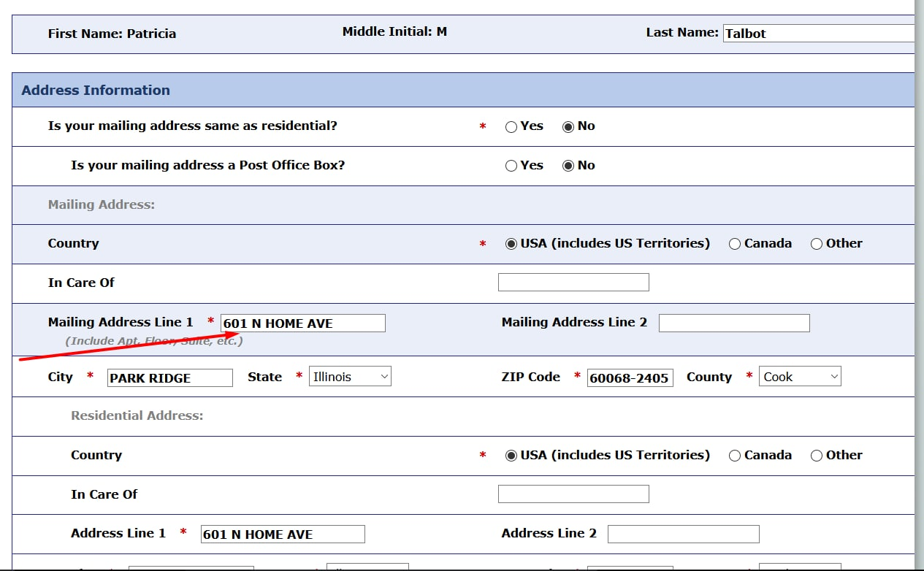Choose No for Post Office Box question
This screenshot has width=924, height=571.
click(568, 166)
